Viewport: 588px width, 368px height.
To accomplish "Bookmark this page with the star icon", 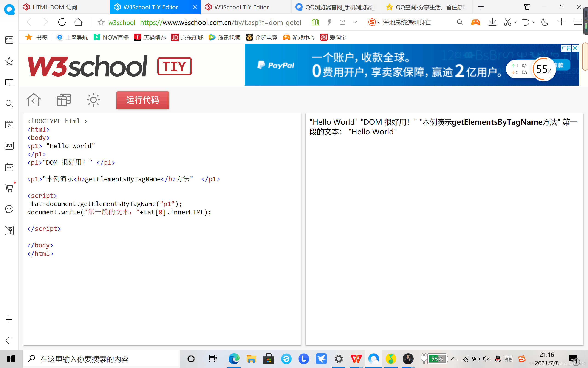I will point(101,22).
